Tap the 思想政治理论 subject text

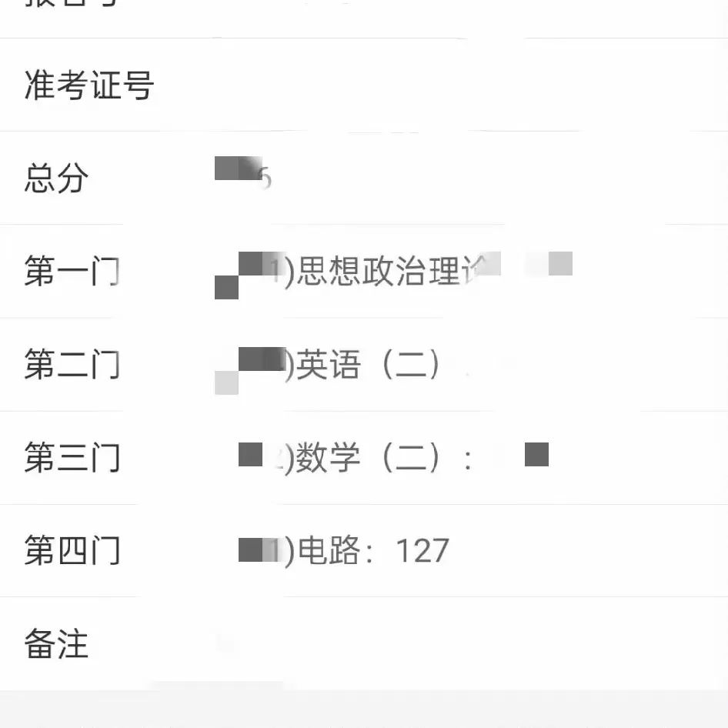(x=392, y=271)
